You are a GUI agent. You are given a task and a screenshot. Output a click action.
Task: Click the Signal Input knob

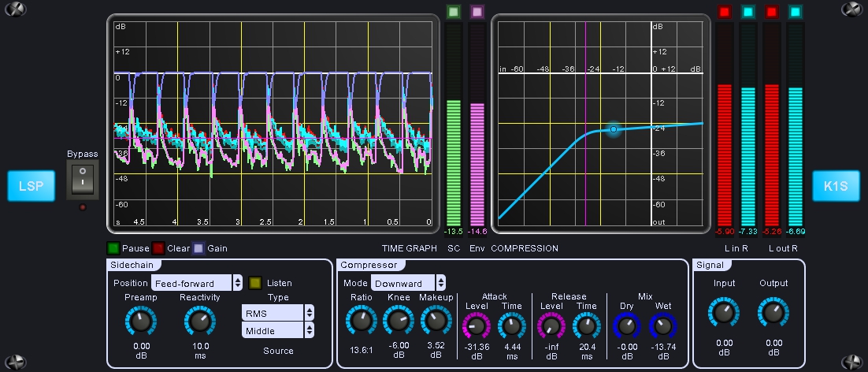click(x=724, y=312)
